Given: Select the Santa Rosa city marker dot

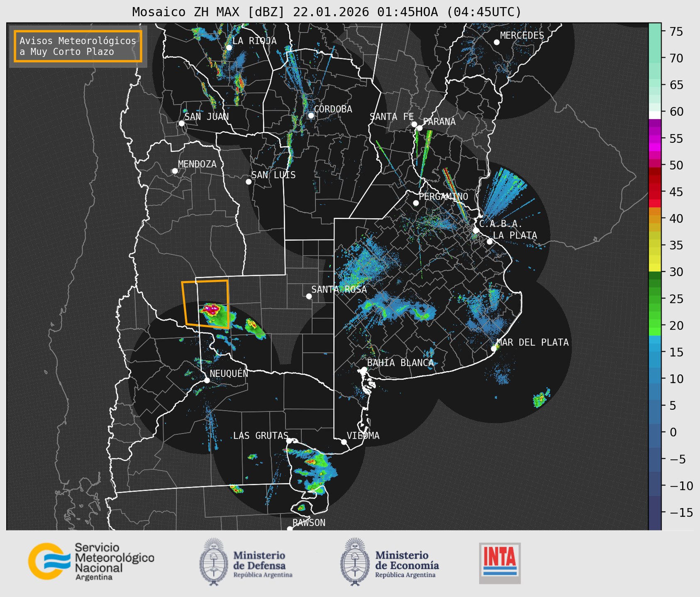Looking at the screenshot, I should (x=309, y=296).
